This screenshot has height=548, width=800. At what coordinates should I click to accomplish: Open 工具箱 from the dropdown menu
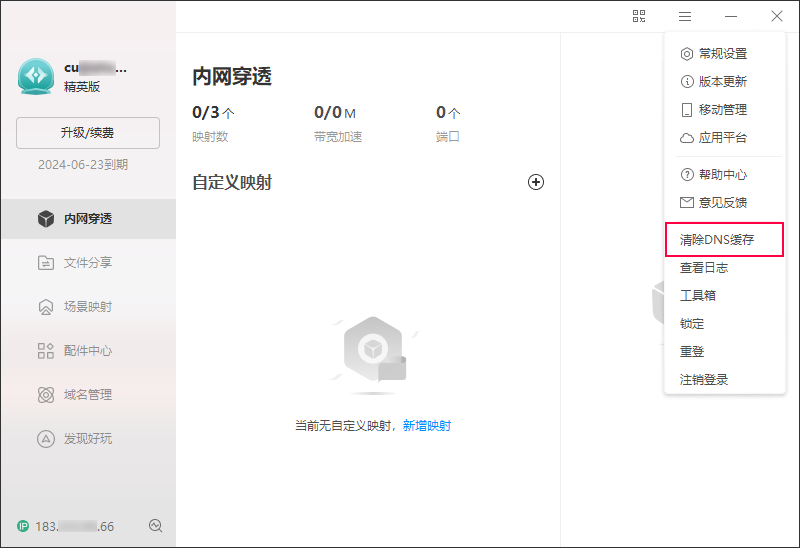[698, 296]
